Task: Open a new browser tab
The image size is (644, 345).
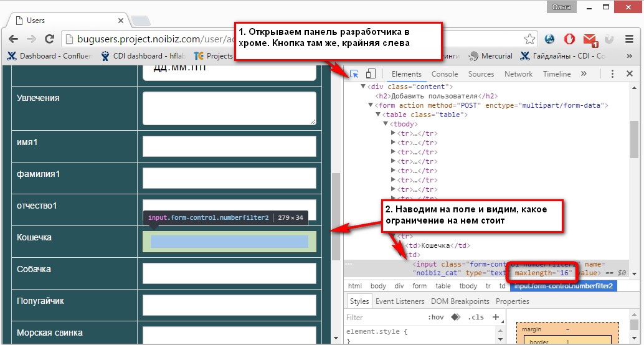Action: [x=141, y=21]
